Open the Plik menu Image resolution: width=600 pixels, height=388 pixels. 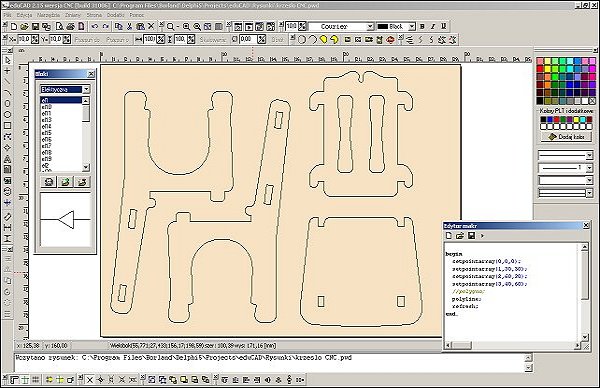tap(7, 15)
